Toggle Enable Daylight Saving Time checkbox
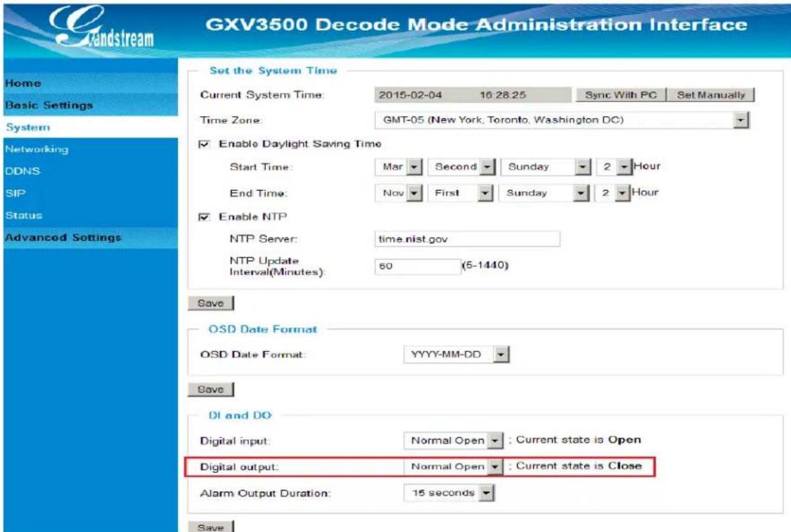This screenshot has width=791, height=532. click(205, 144)
